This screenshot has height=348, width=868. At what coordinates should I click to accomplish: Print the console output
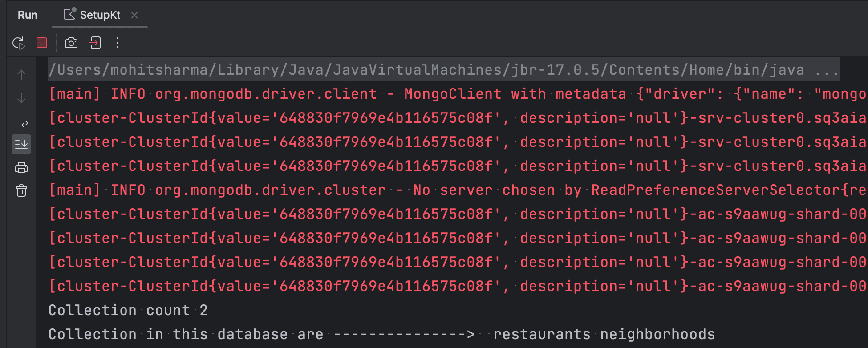point(21,168)
